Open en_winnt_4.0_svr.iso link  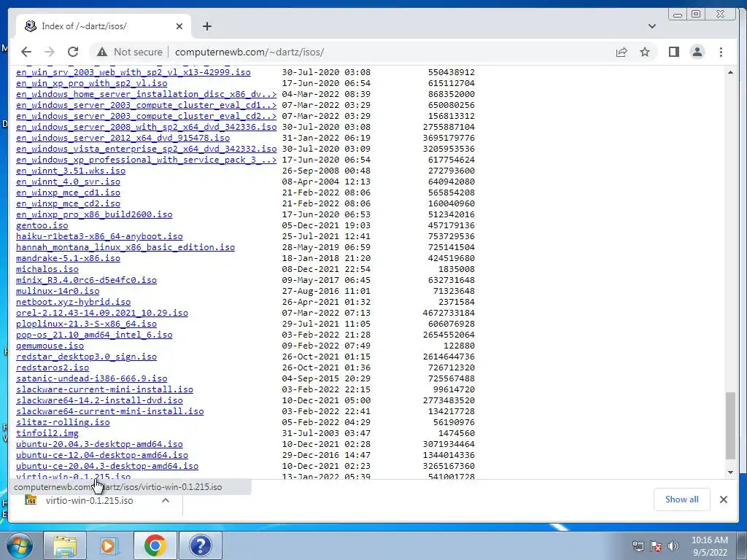[x=68, y=182]
